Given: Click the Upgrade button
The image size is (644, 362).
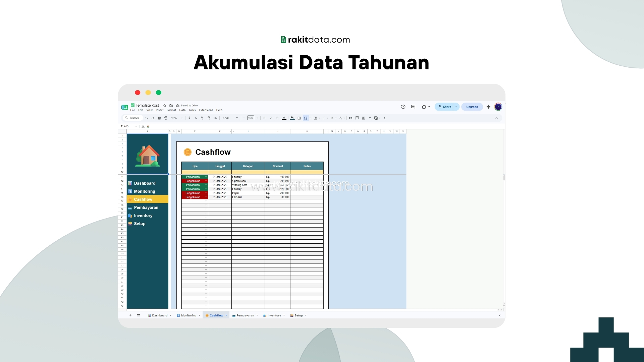Looking at the screenshot, I should point(472,107).
